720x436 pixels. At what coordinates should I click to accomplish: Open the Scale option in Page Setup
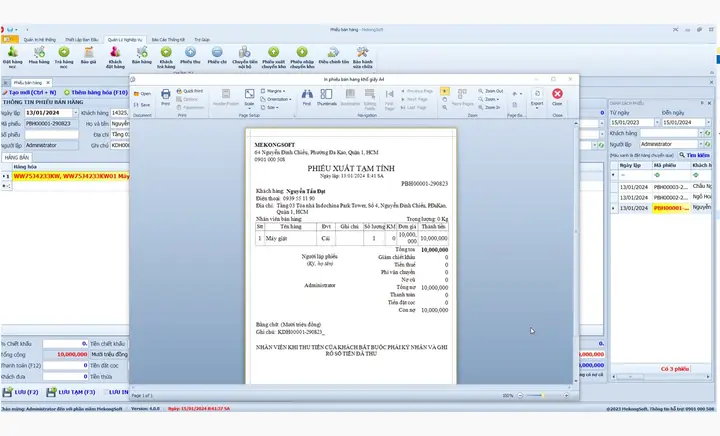click(x=249, y=98)
